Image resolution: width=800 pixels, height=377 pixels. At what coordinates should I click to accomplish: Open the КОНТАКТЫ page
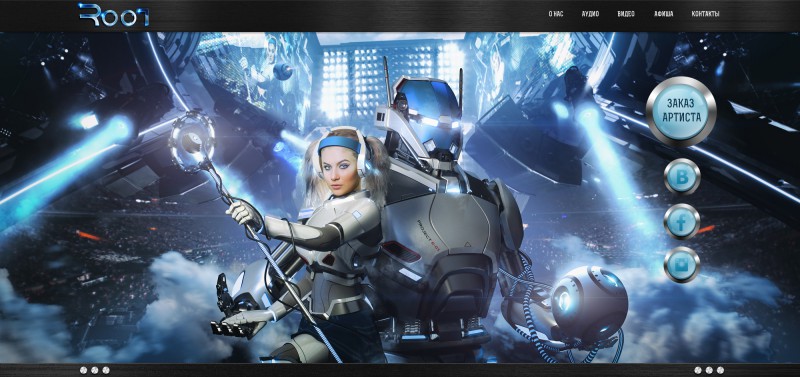[705, 14]
